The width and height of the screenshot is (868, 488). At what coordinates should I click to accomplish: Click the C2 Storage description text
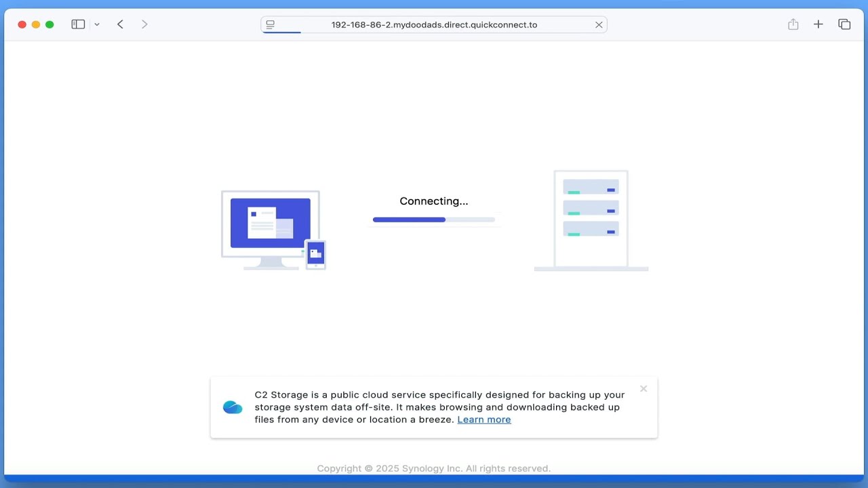439,407
